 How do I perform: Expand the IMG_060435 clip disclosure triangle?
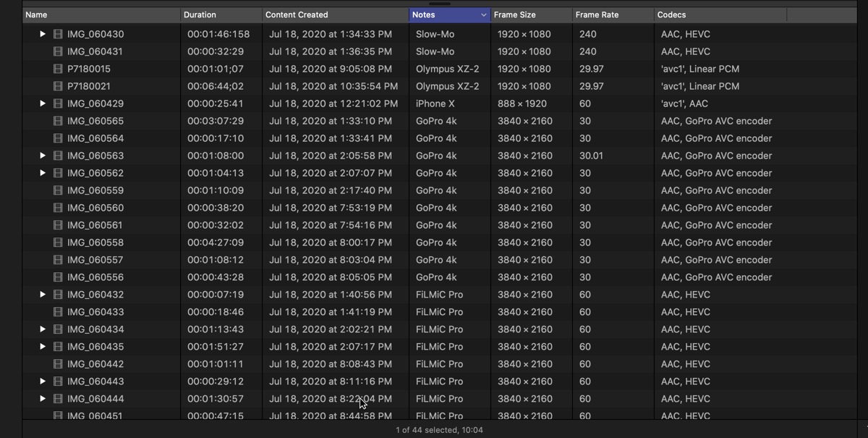[43, 347]
